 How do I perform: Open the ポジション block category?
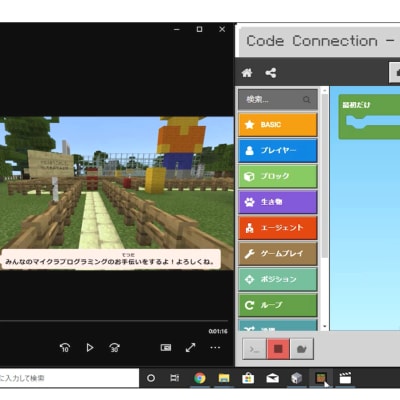coord(278,279)
